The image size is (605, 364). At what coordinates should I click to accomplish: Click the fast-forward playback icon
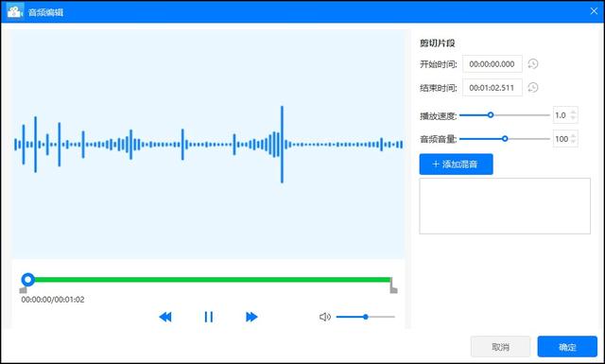(251, 317)
